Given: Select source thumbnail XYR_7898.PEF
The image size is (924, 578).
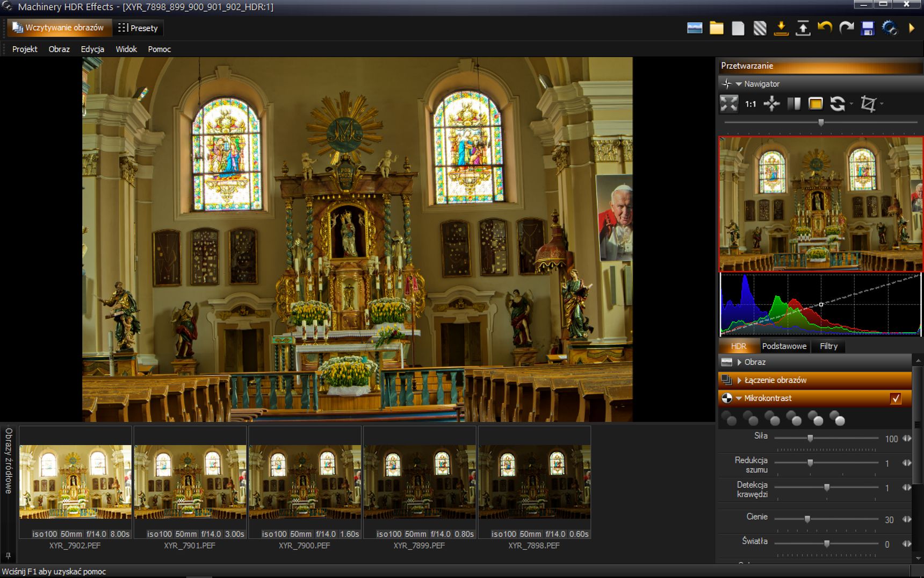Looking at the screenshot, I should (535, 482).
